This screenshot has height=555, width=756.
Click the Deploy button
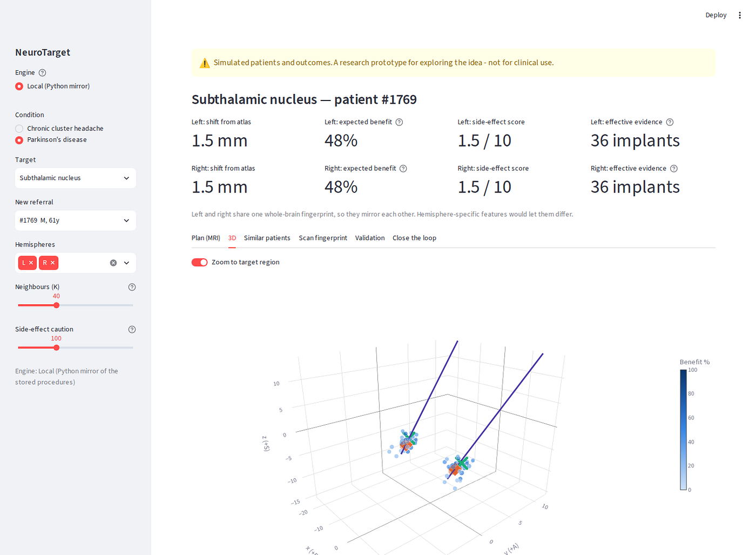pos(716,15)
